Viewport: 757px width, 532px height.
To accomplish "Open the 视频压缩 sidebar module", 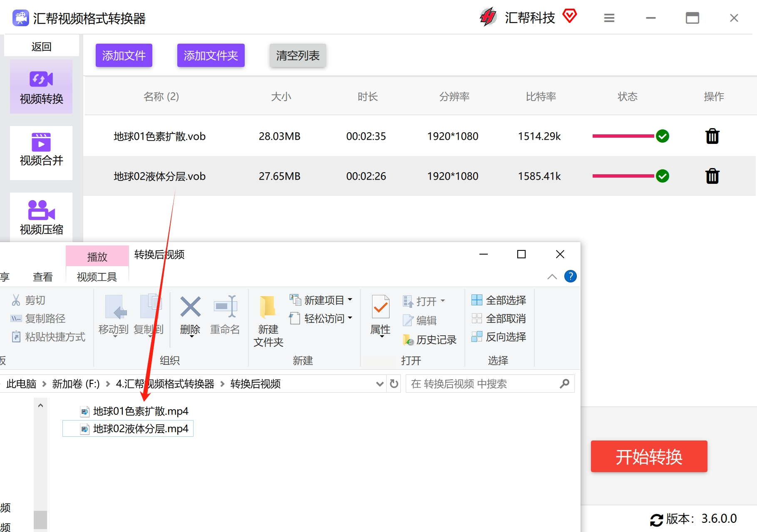I will pos(41,217).
